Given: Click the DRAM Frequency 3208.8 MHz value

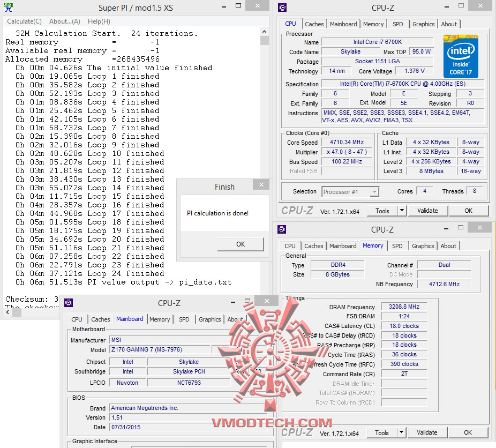Looking at the screenshot, I should [404, 307].
